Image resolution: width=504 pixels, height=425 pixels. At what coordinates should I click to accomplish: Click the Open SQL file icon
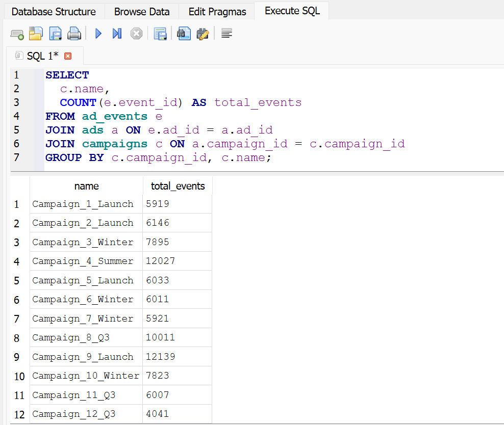(x=36, y=34)
